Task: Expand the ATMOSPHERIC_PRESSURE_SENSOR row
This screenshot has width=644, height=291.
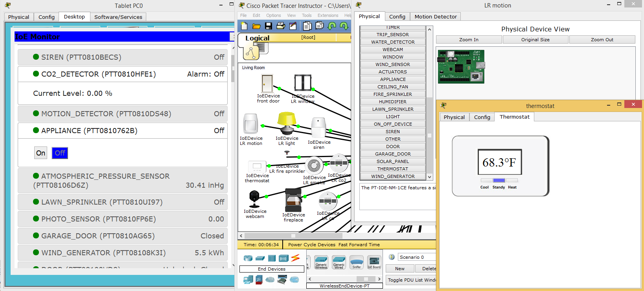Action: coord(123,181)
